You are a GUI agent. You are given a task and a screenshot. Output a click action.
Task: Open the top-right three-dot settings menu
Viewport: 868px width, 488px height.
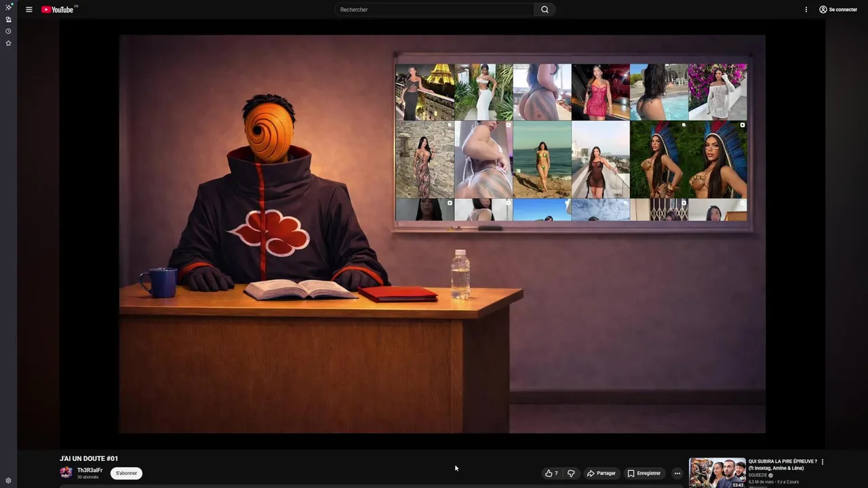click(x=806, y=9)
